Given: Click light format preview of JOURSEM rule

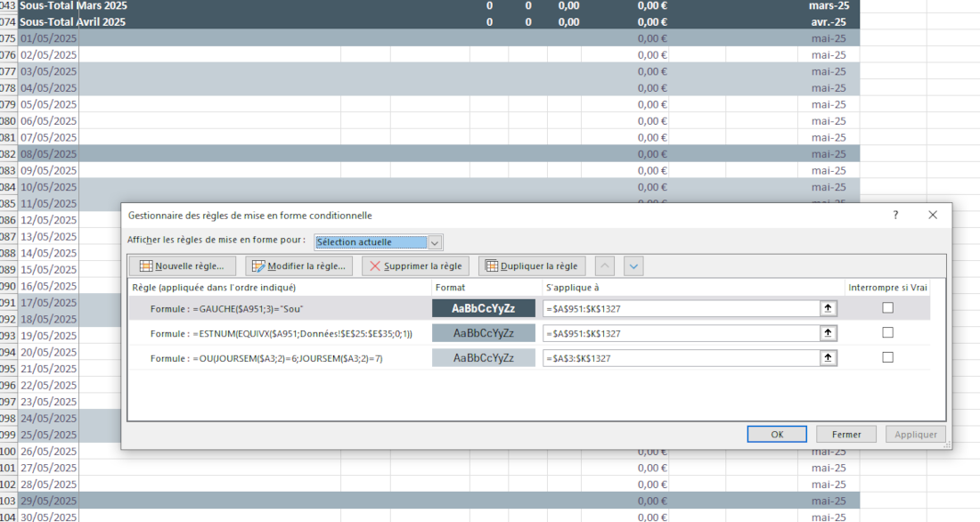Looking at the screenshot, I should click(484, 358).
